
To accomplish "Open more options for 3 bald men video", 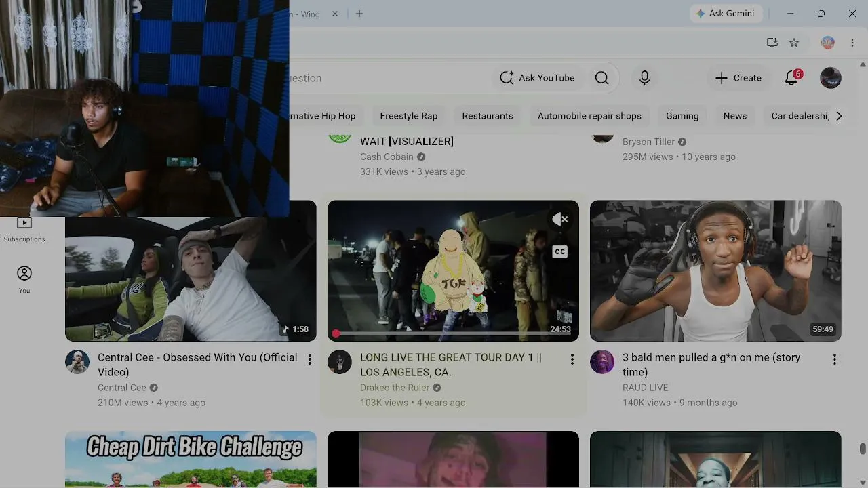I will pyautogui.click(x=835, y=359).
